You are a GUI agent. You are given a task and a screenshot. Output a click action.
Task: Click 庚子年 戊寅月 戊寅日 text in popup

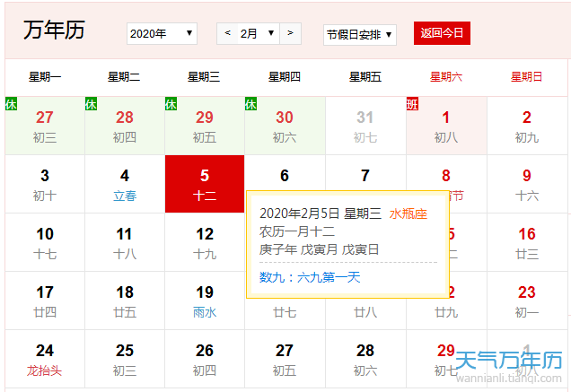click(319, 249)
